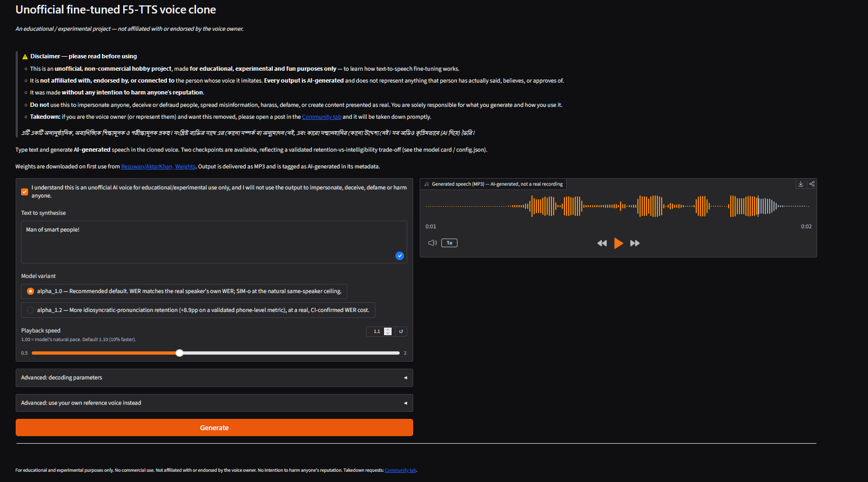Untick the understanding consent checkbox

coord(24,192)
